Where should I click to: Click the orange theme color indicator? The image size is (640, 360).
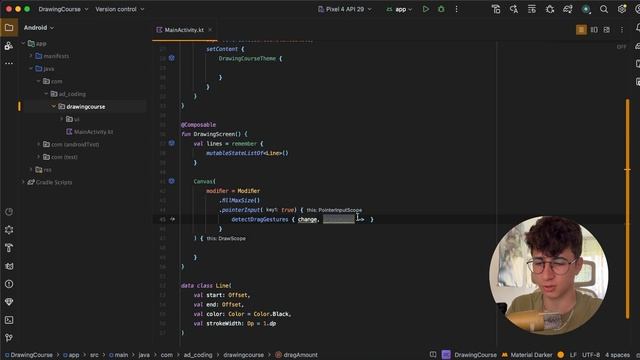[561, 355]
